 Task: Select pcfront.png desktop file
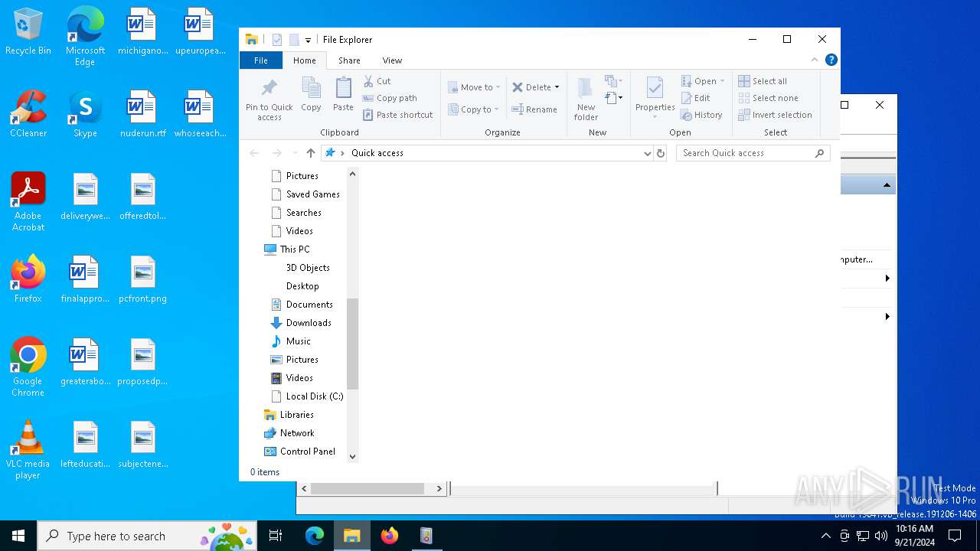coord(142,280)
